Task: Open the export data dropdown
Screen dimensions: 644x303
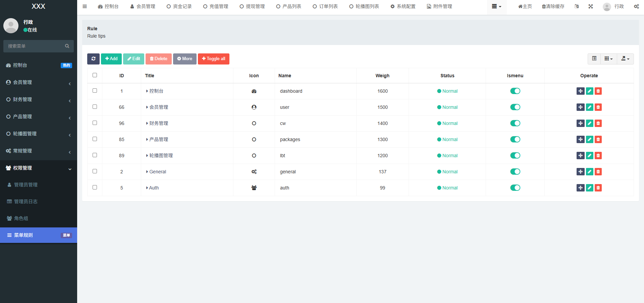Action: pyautogui.click(x=625, y=59)
